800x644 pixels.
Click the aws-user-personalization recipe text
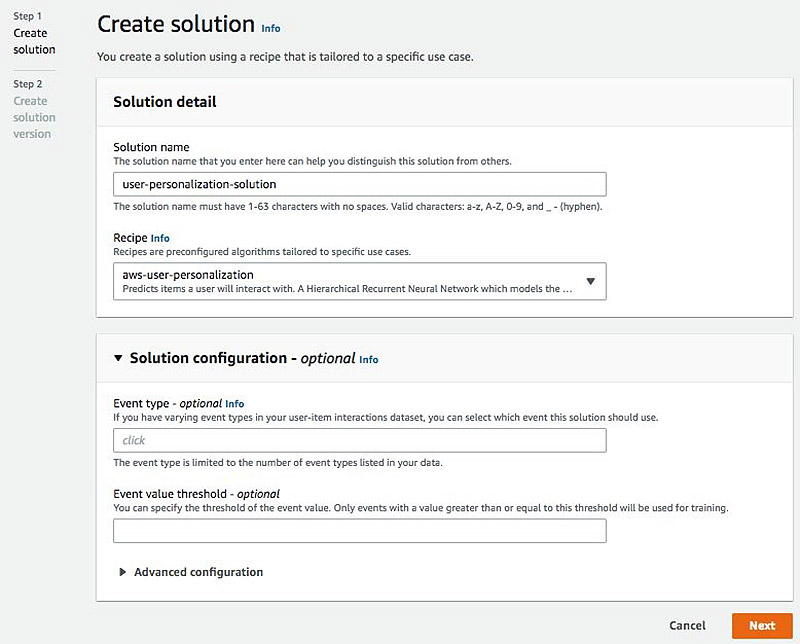pyautogui.click(x=188, y=275)
